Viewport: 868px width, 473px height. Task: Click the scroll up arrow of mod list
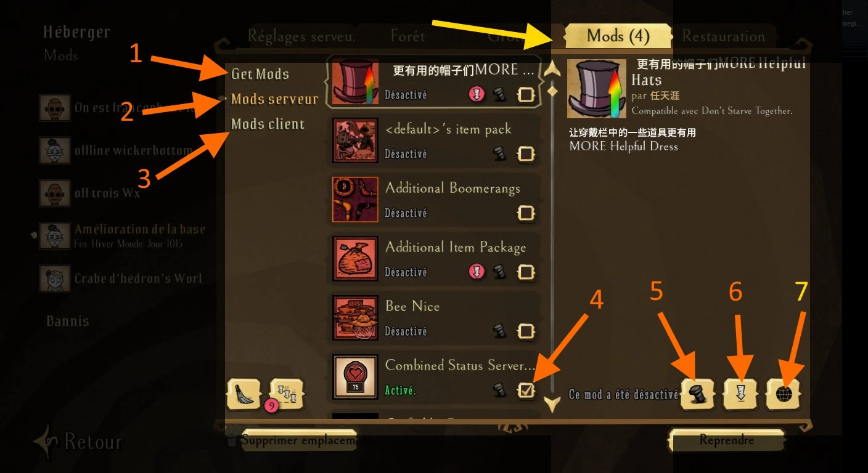[552, 68]
